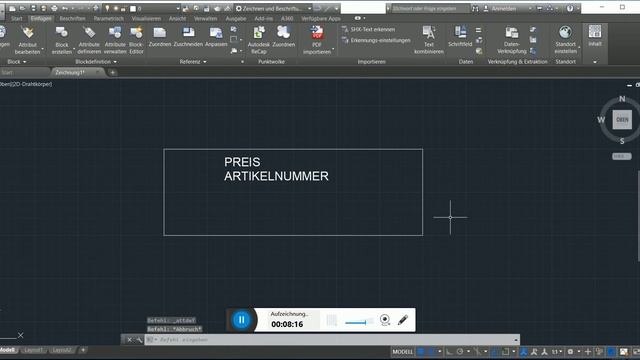Switch to the Start ribbon tab
The width and height of the screenshot is (640, 360).
17,18
